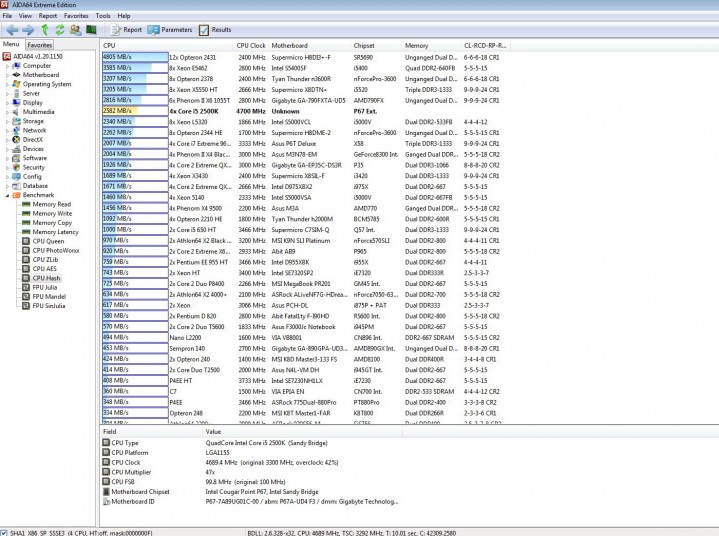The height and width of the screenshot is (536, 719).
Task: Expand the Display tree node
Action: coord(7,103)
